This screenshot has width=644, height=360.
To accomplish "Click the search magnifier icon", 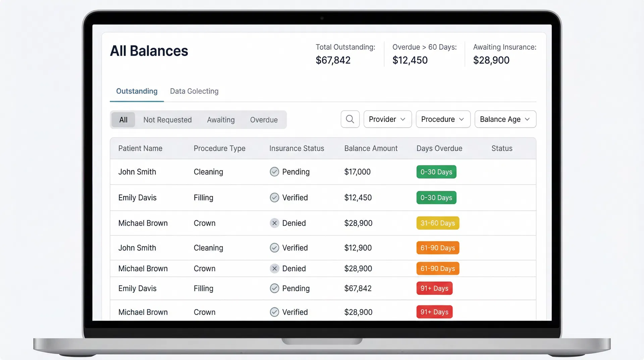I will click(x=350, y=119).
